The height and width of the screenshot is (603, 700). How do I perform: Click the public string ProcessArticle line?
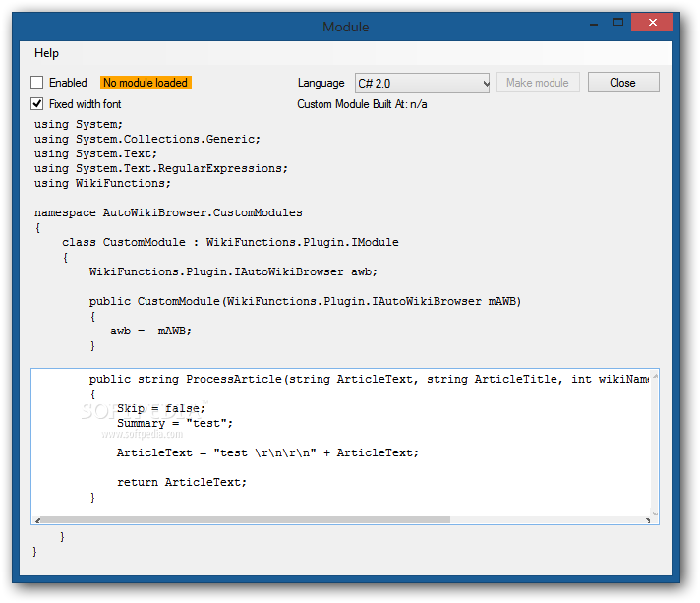(x=369, y=380)
